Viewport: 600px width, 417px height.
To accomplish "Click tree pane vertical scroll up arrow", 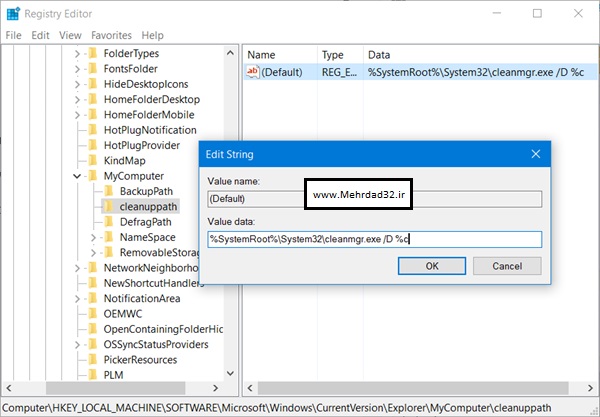I will [230, 53].
